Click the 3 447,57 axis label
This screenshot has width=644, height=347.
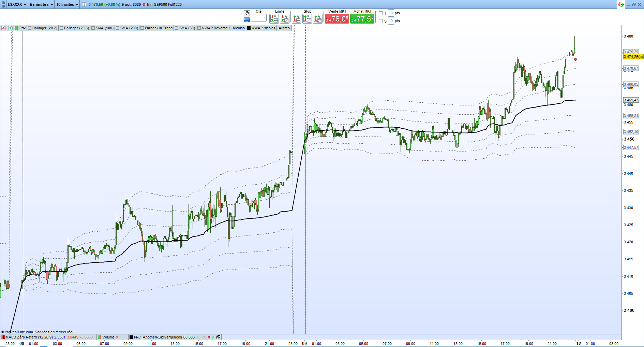[x=631, y=147]
